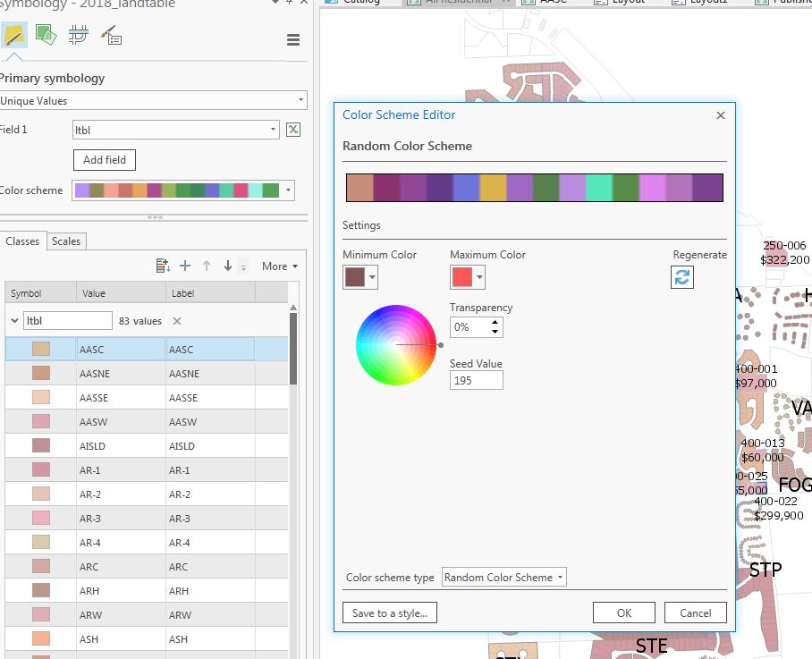Open Vary symbology by attribute pane
The width and height of the screenshot is (812, 659).
(45, 36)
